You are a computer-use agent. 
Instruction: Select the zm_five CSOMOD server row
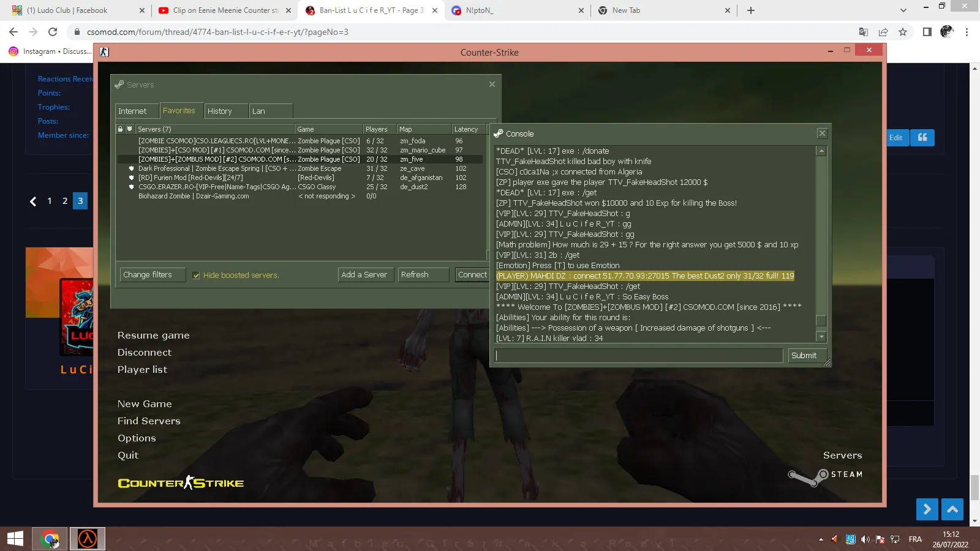pos(301,159)
